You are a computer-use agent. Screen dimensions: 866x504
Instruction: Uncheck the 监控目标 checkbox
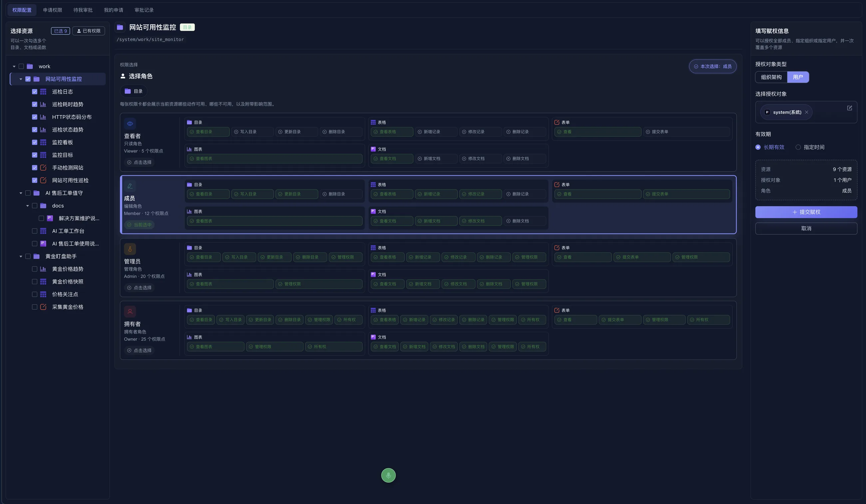pos(35,155)
